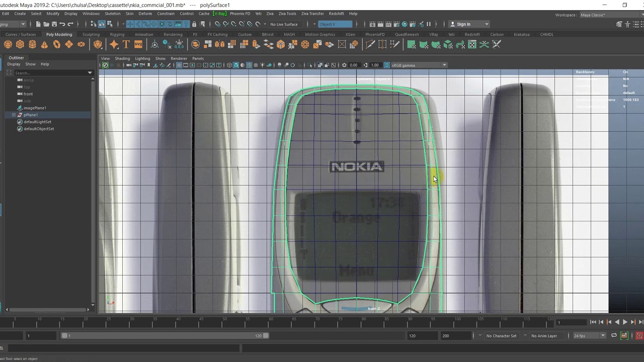Create a polygon torus from the shelf
644x362 pixels.
(x=56, y=44)
